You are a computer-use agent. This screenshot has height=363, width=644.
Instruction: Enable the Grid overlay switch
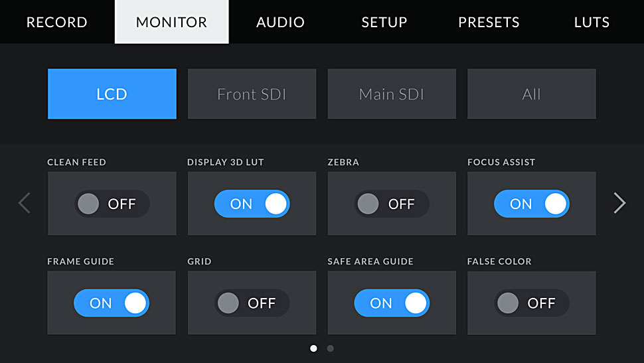[x=252, y=303]
